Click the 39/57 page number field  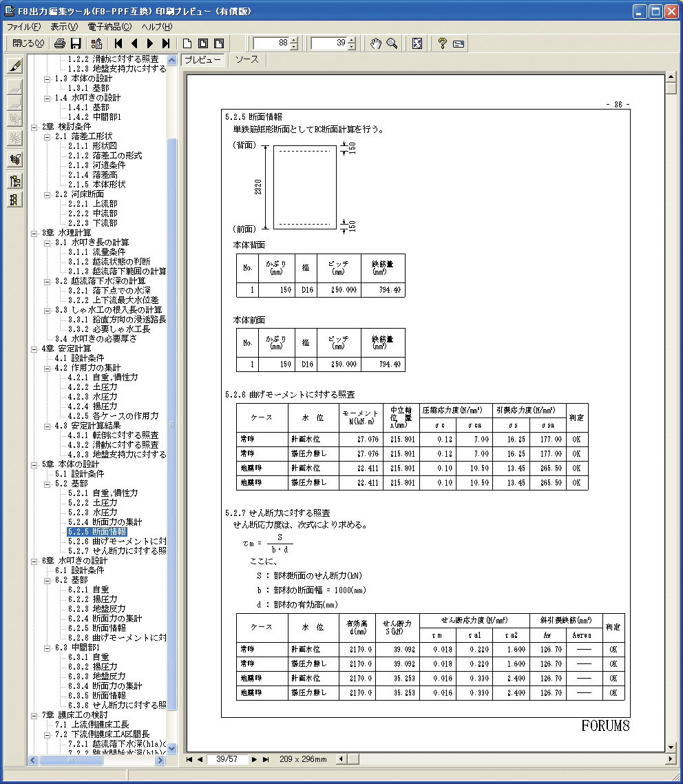227,759
